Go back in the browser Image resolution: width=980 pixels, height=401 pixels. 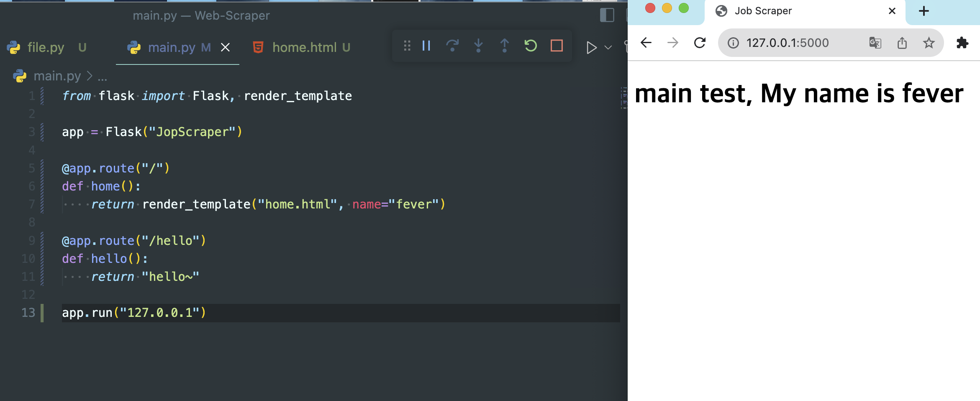click(646, 43)
